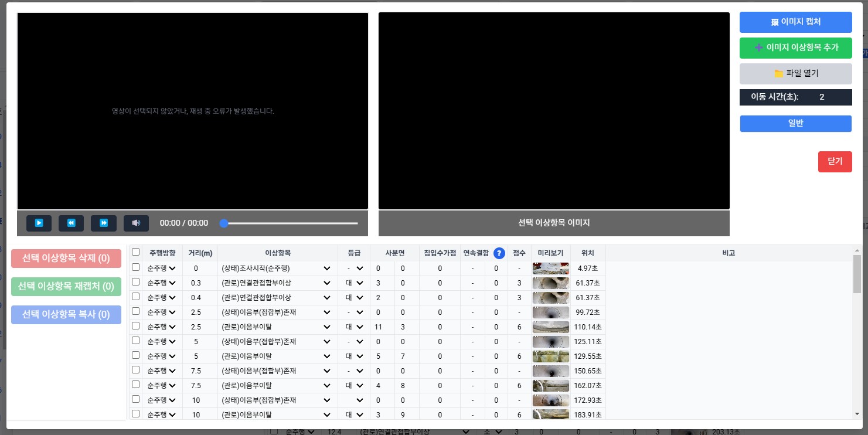Open a file with 파일 열기
The height and width of the screenshot is (435, 868).
[x=795, y=73]
